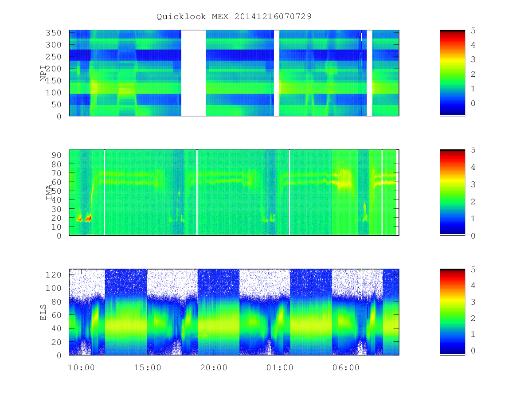Click the 2 label on IMA colorbar
The width and height of the screenshot is (532, 399).
[473, 201]
